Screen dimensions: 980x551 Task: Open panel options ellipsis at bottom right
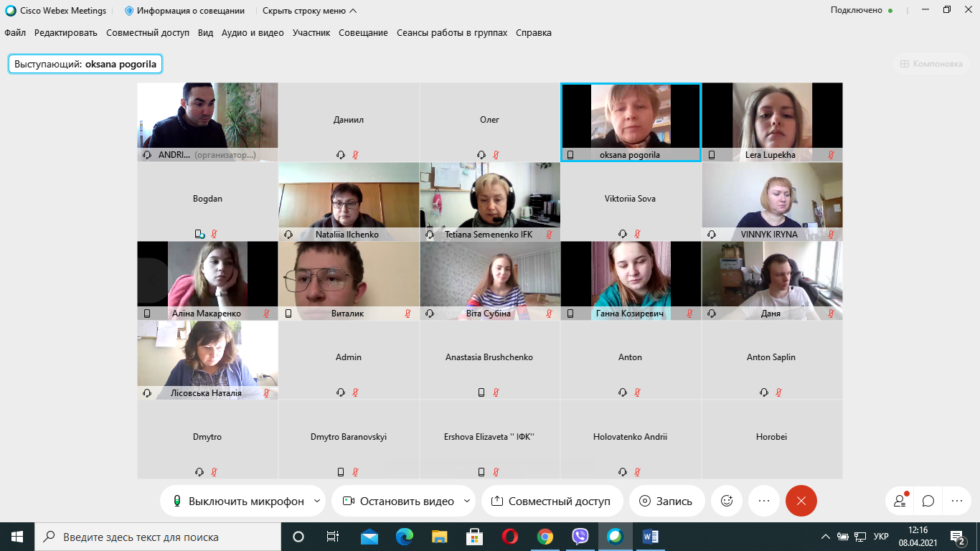point(956,501)
